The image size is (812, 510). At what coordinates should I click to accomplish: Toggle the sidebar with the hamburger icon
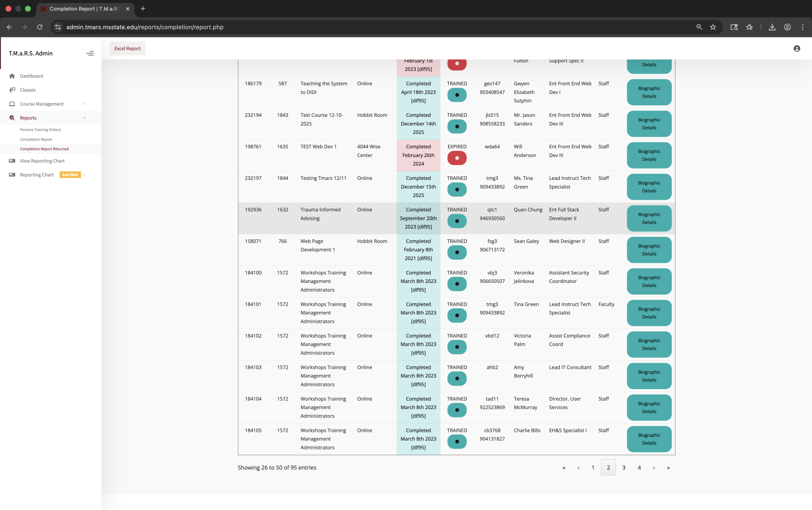pyautogui.click(x=90, y=53)
